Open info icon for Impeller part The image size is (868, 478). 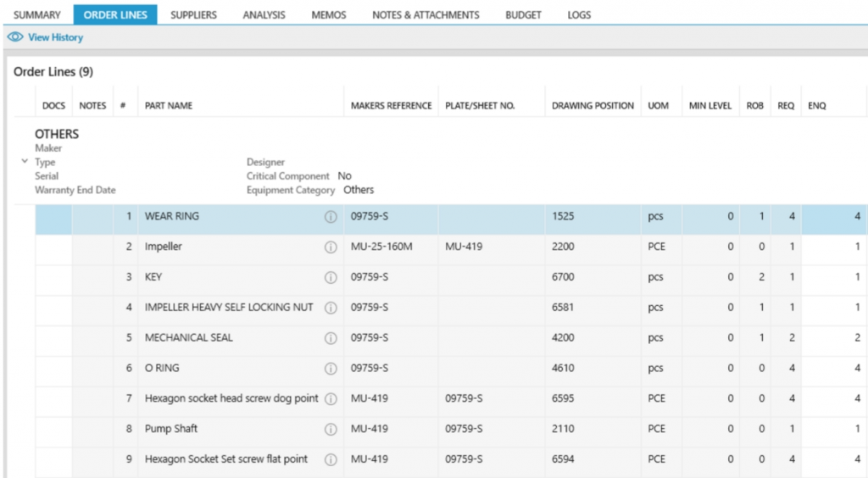pyautogui.click(x=331, y=247)
